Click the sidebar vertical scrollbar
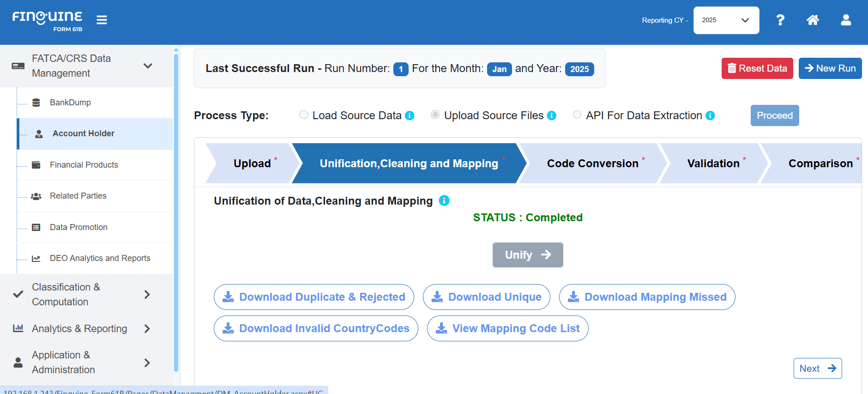 tap(176, 212)
